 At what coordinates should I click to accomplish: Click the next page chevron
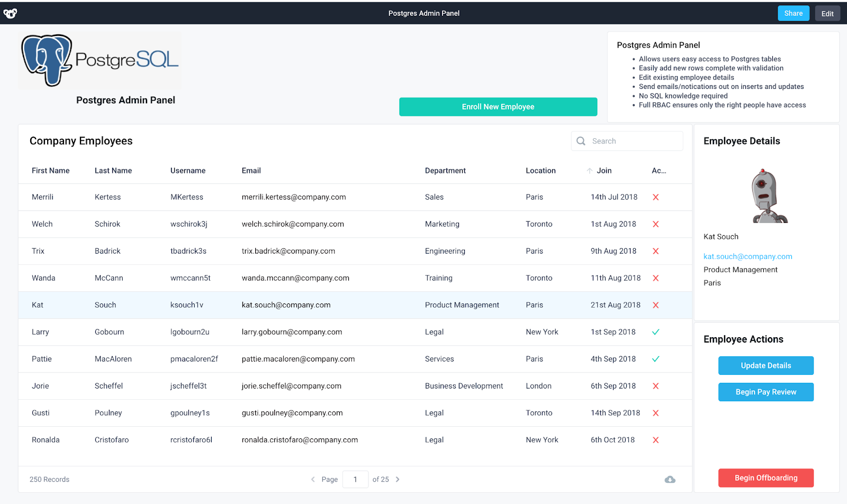tap(398, 479)
